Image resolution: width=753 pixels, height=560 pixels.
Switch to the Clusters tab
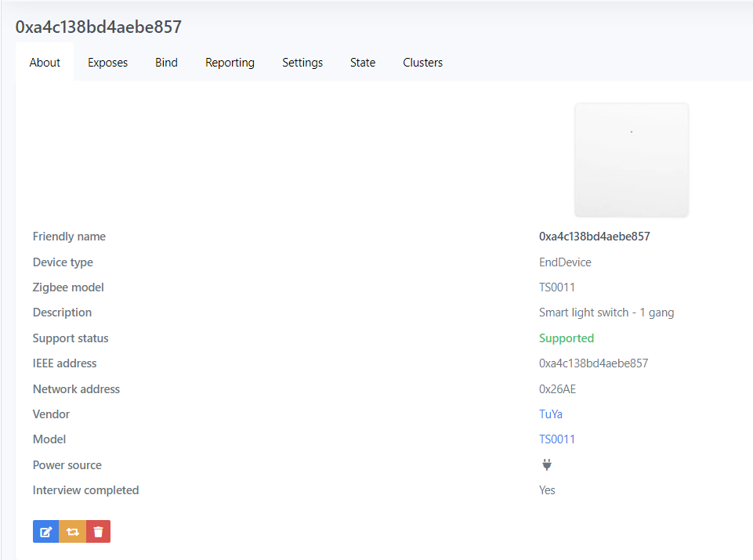coord(422,63)
